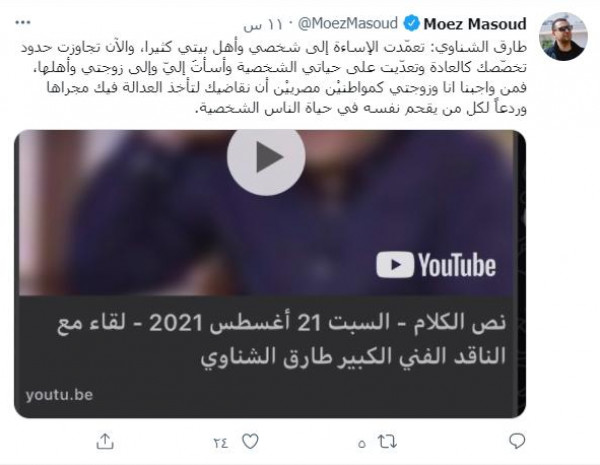The image size is (600, 465).
Task: Click the tweet's first line of text
Action: click(x=274, y=47)
